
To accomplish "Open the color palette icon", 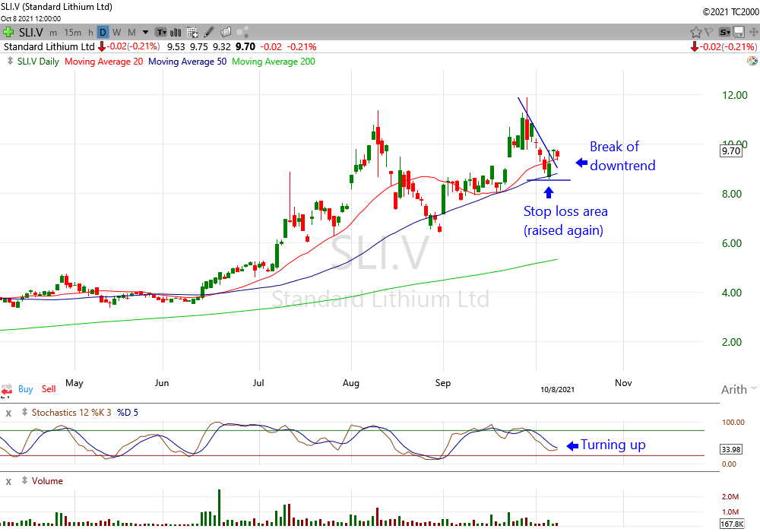I will click(x=752, y=61).
